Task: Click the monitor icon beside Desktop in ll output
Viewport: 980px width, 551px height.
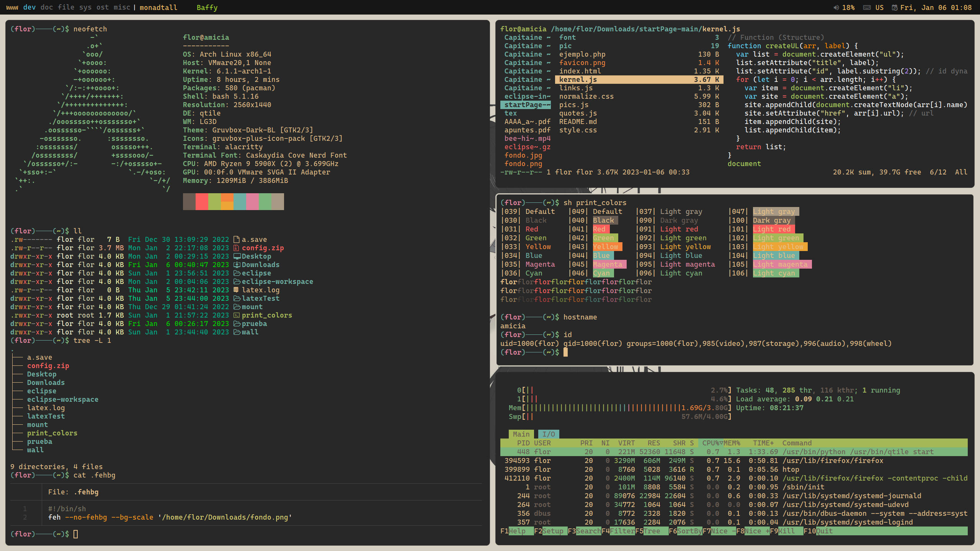Action: coord(237,256)
